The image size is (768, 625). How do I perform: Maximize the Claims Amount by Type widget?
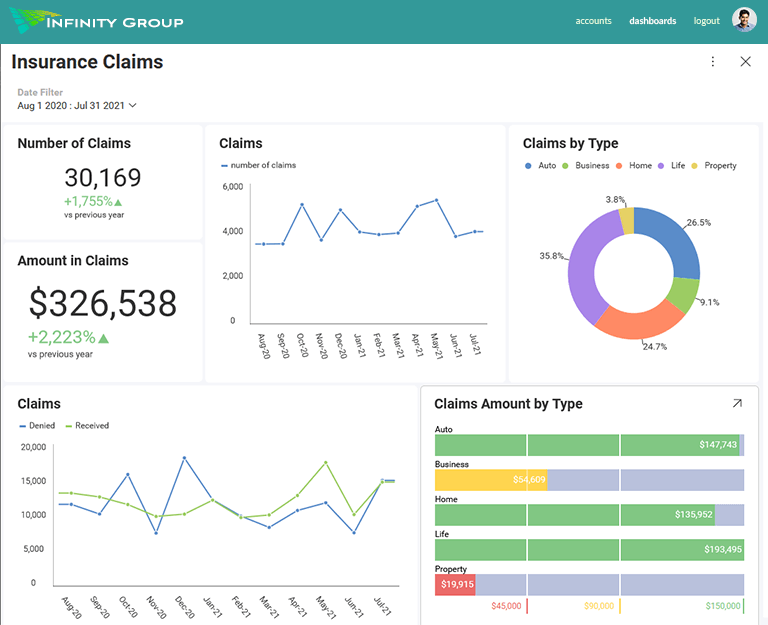tap(737, 404)
